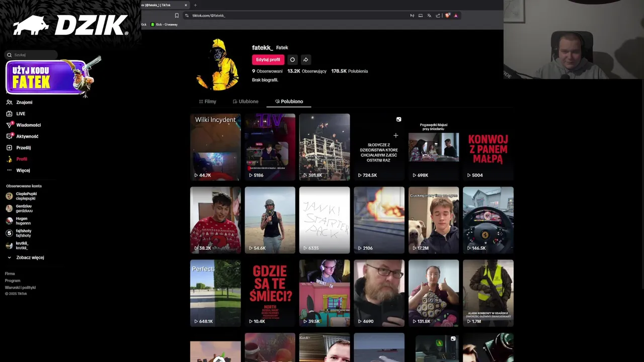Share the profile via arrow icon
Image resolution: width=644 pixels, height=362 pixels.
[305, 59]
